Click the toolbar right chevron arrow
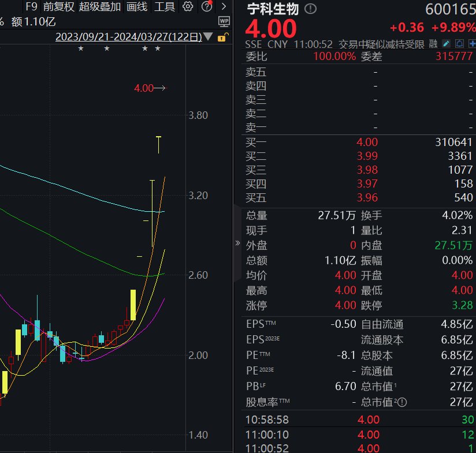The image size is (476, 453). coord(224,6)
